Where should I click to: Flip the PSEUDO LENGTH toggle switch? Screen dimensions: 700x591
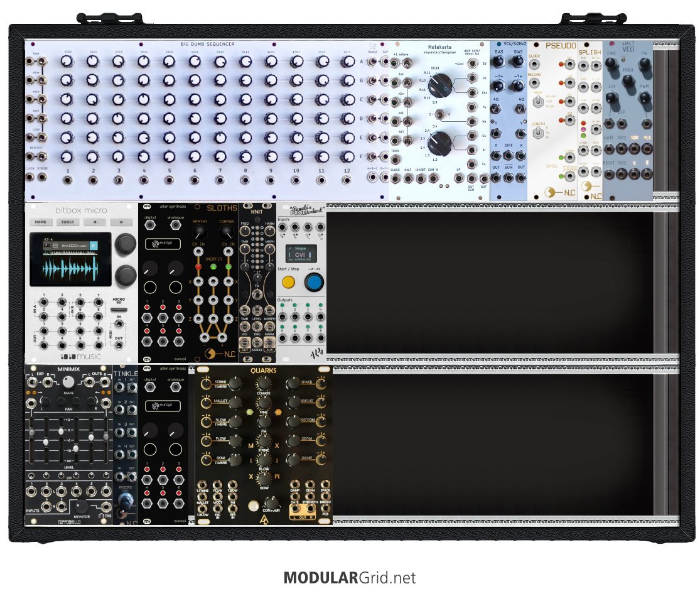coord(539,133)
